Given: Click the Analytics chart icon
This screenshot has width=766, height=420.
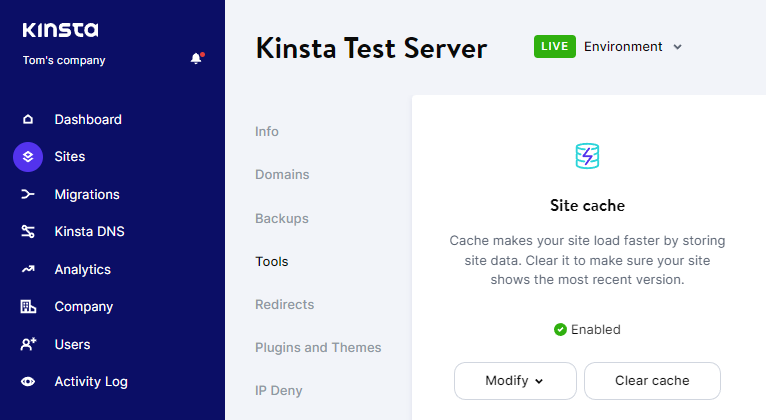Looking at the screenshot, I should click(28, 269).
